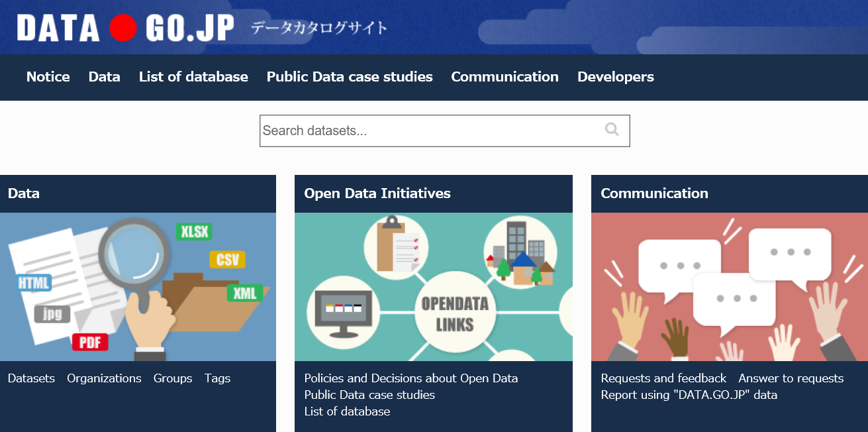The image size is (868, 432).
Task: Open the Data navigation menu item
Action: coord(105,77)
